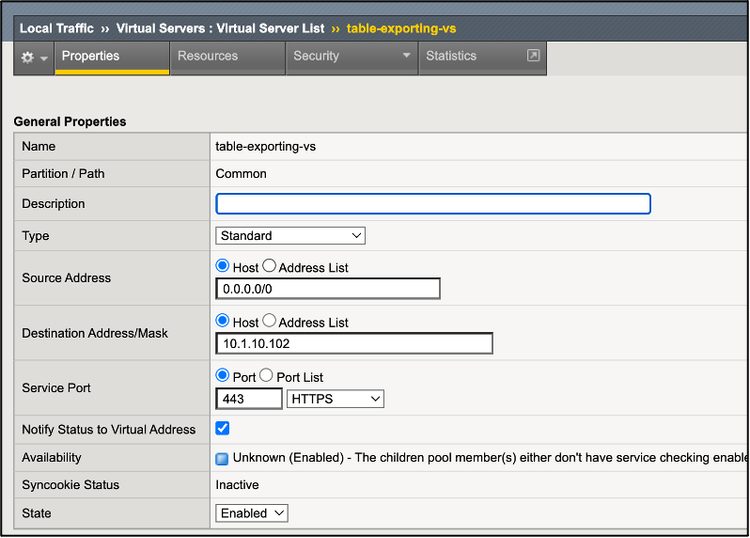Click the Statistics pop-out window icon
The image size is (750, 538).
pos(533,56)
